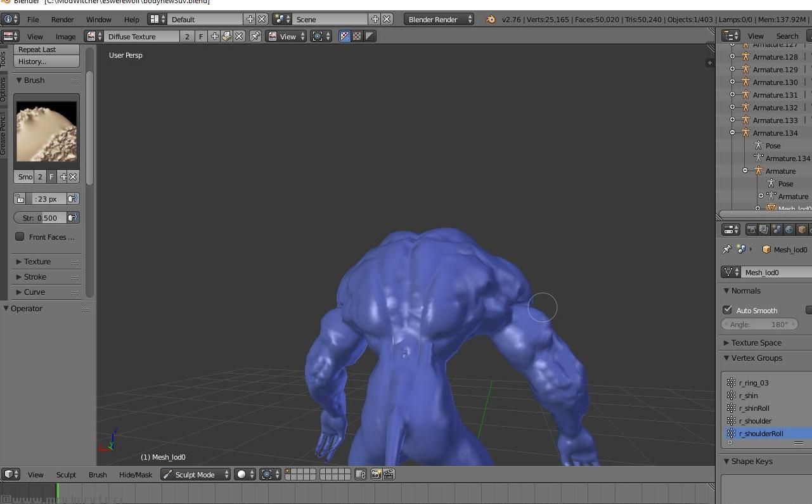Viewport: 812px width, 504px height.
Task: Open Blender Render engine dropdown
Action: (x=439, y=19)
